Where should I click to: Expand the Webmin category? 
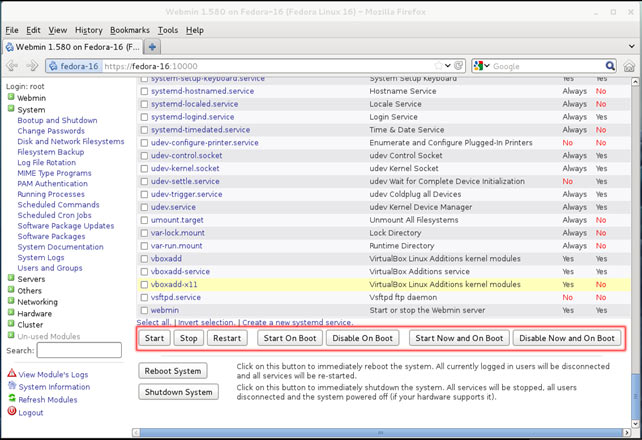pyautogui.click(x=11, y=97)
